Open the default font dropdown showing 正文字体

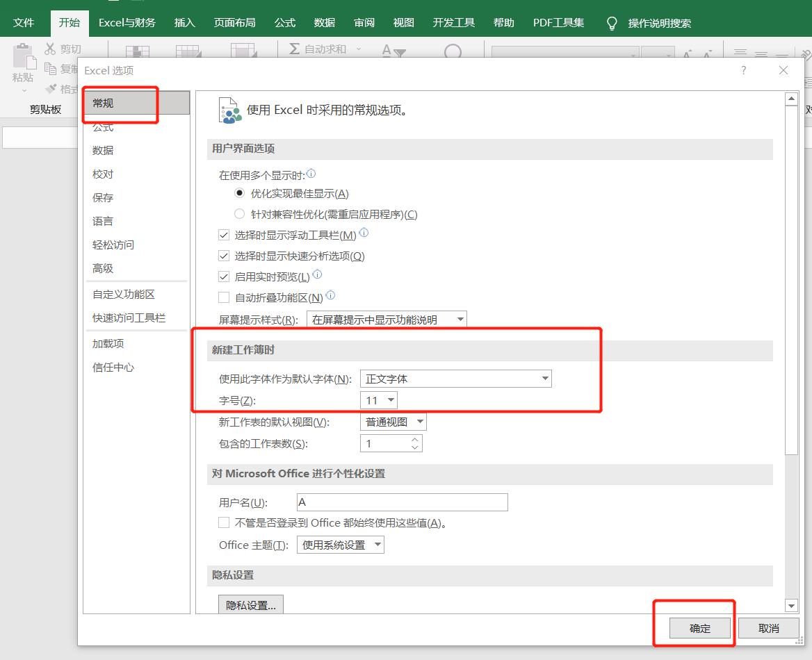(x=545, y=378)
